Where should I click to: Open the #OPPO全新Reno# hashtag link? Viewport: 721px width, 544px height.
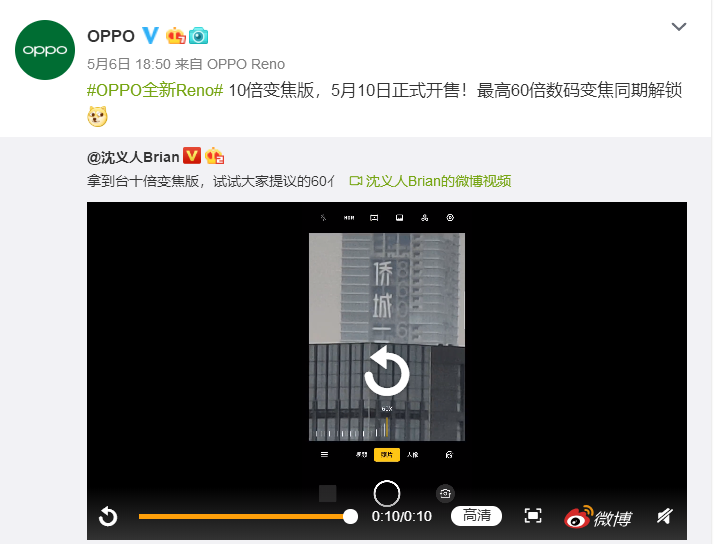155,90
